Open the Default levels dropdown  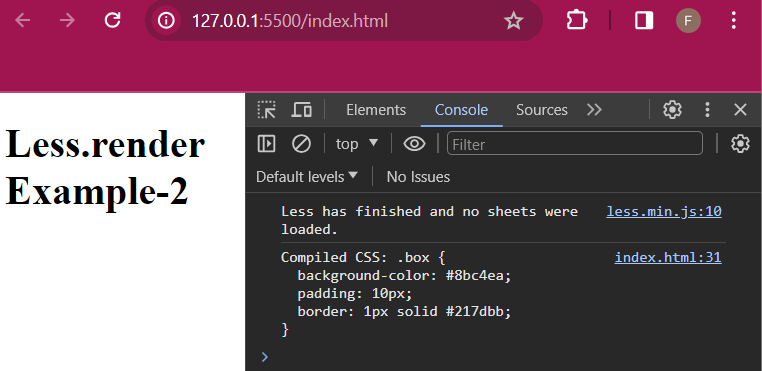click(x=307, y=177)
